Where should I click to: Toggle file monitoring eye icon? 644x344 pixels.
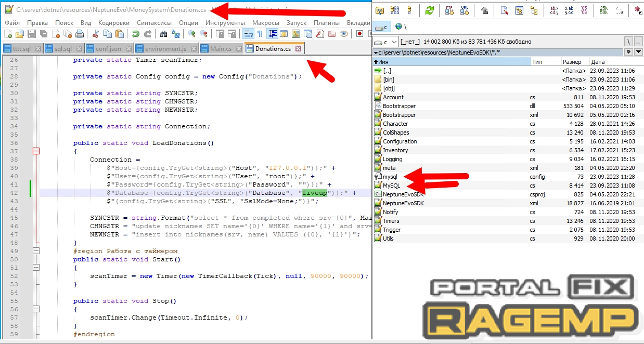343,34
